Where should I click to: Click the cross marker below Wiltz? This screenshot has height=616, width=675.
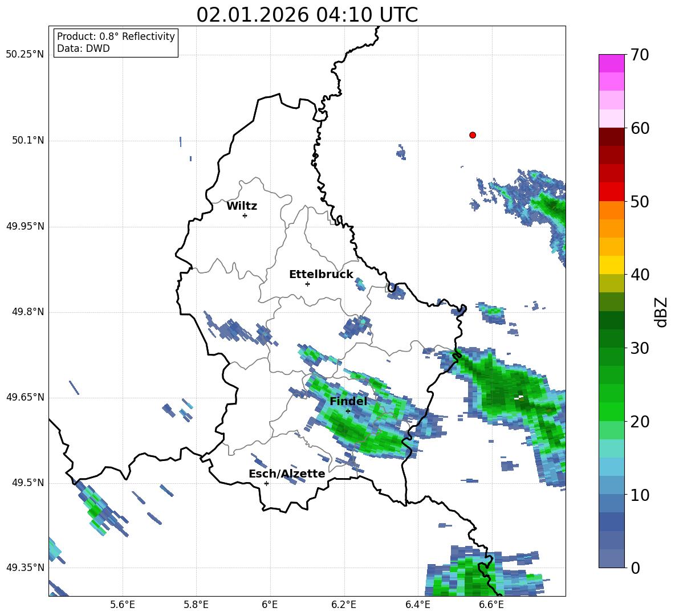[x=245, y=215]
